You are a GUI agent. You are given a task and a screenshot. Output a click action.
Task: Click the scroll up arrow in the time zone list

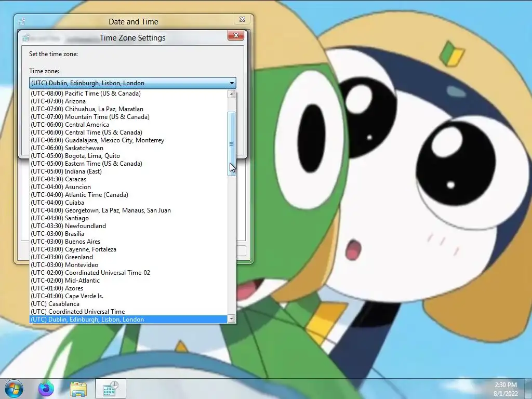[x=231, y=94]
